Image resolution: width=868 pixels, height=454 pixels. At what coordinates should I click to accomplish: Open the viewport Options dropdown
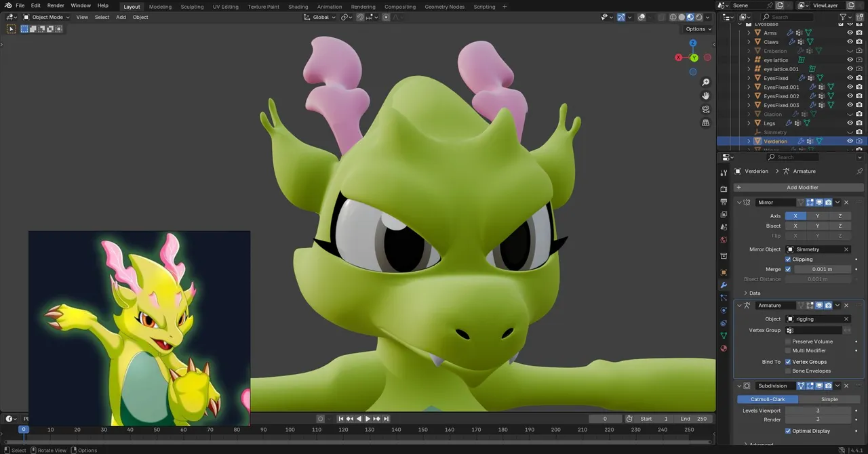(698, 29)
